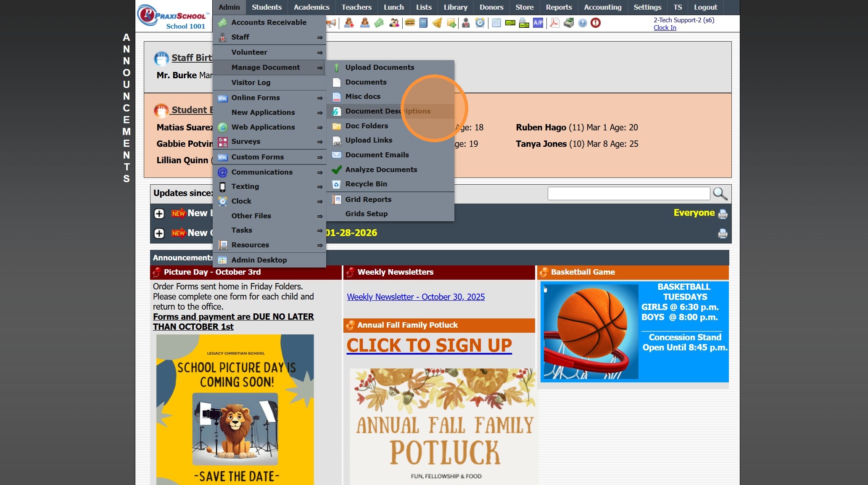Click the PDF document toolbar icon

pyautogui.click(x=554, y=23)
